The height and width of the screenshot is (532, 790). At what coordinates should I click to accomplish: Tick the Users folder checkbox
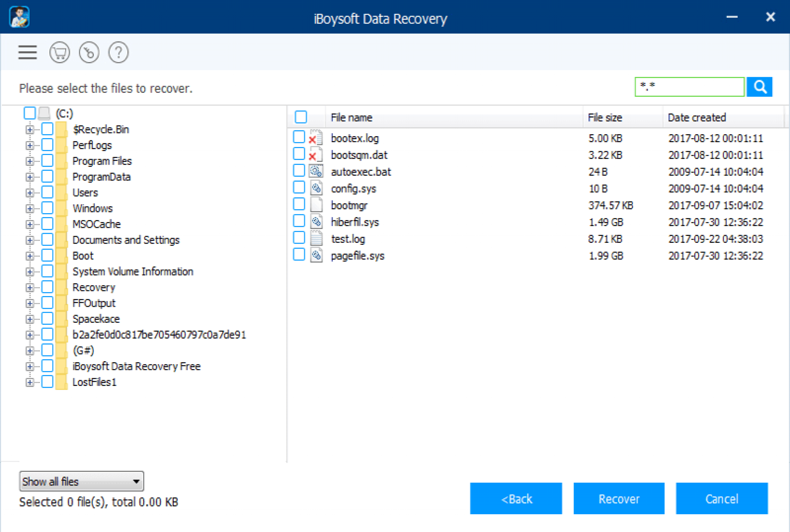47,192
